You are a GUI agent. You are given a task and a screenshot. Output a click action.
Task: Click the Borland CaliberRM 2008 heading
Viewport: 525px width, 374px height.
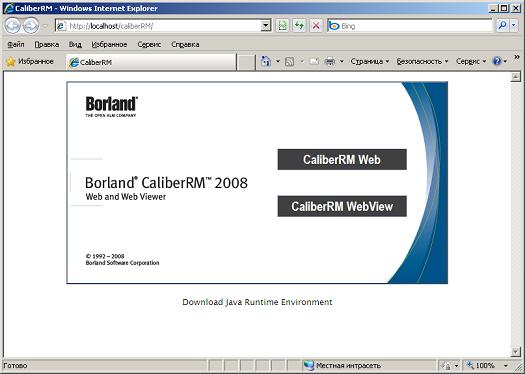166,183
